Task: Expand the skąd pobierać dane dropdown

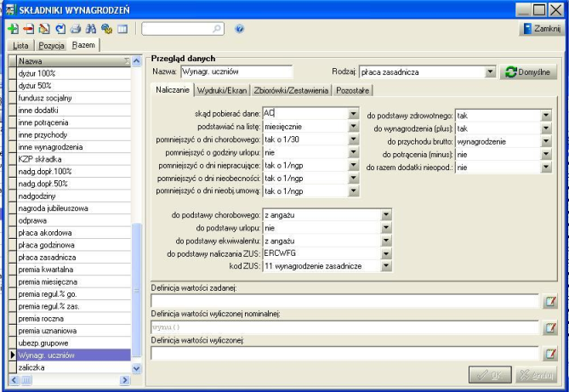Action: (353, 114)
